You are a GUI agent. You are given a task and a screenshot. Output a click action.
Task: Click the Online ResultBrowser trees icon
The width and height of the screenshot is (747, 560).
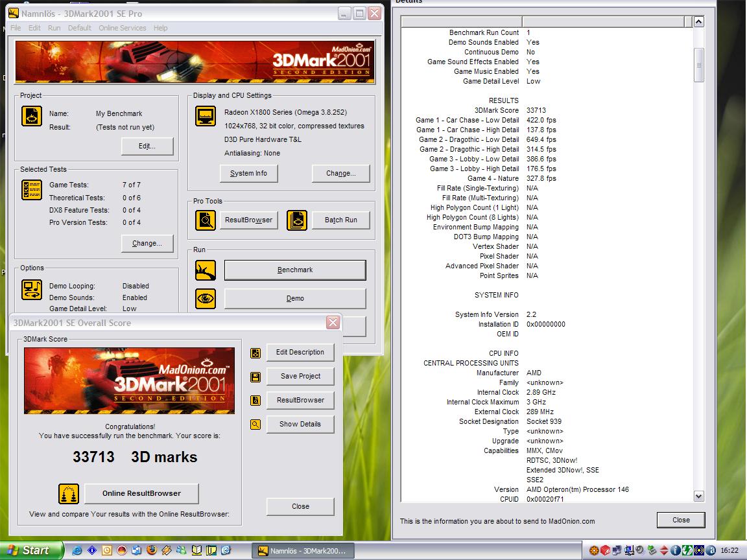[x=69, y=494]
